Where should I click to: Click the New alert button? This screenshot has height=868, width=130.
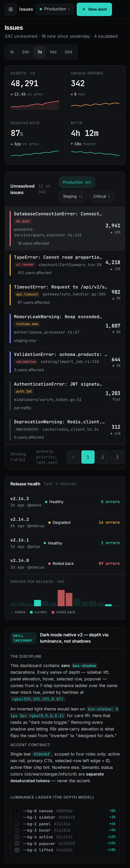[x=94, y=10]
